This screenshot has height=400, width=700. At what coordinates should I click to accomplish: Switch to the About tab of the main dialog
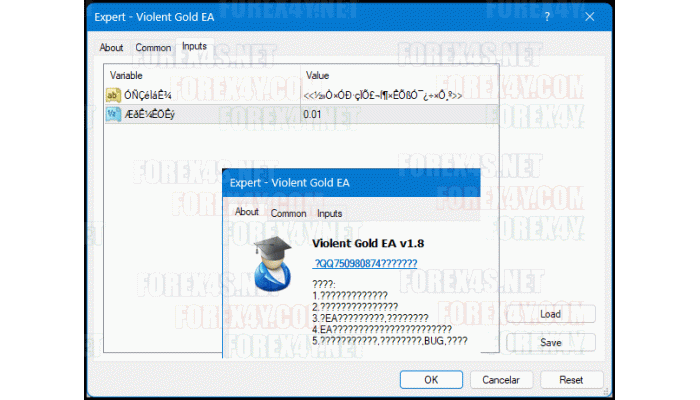(x=111, y=48)
